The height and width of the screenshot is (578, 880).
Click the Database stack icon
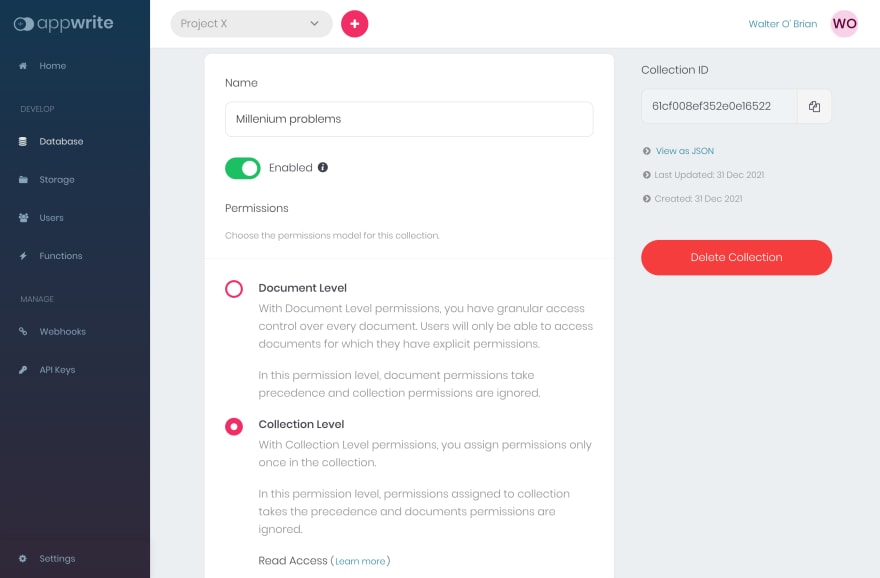point(23,141)
